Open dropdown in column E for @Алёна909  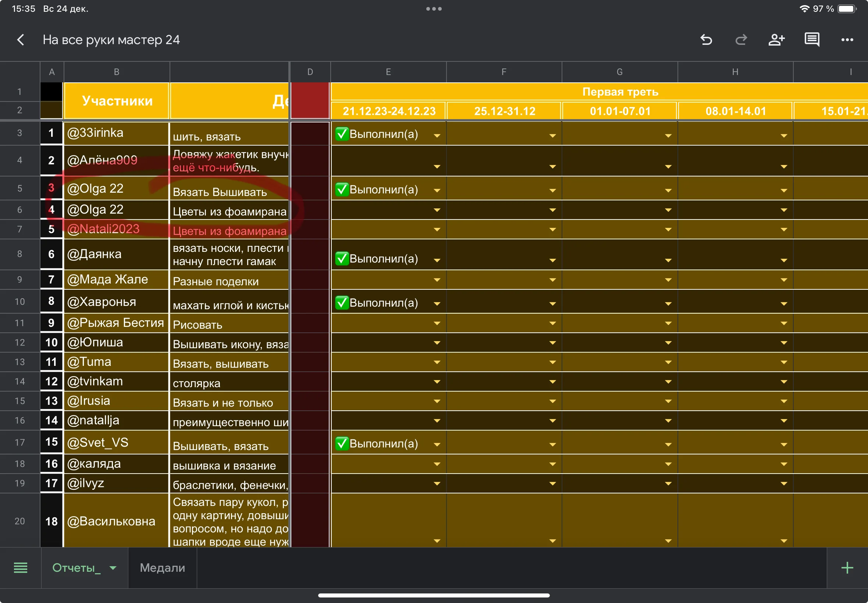pos(437,167)
